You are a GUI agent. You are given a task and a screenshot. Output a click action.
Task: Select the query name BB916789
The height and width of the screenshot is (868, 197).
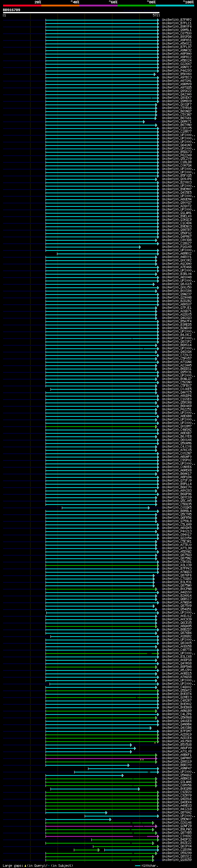coord(11,10)
